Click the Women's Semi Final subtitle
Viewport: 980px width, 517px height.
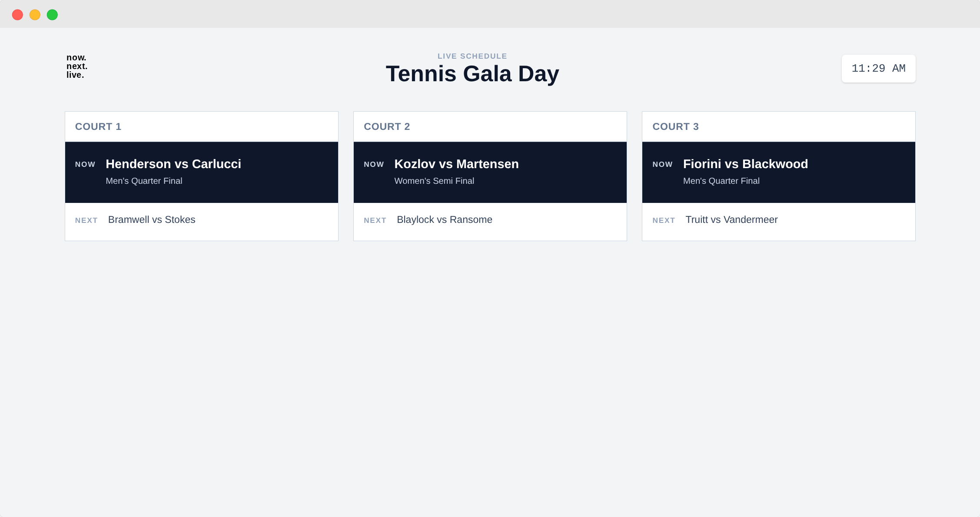click(x=434, y=181)
